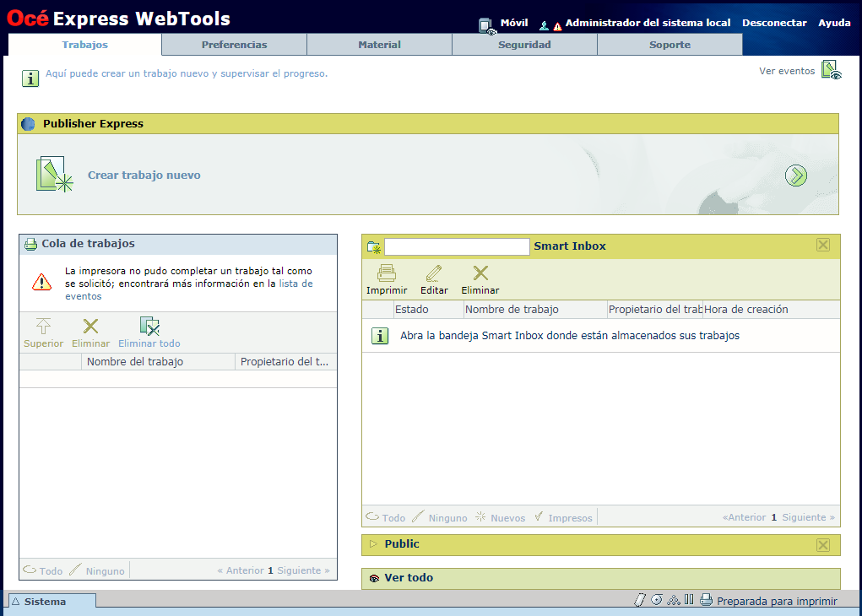The width and height of the screenshot is (862, 616).
Task: Click Desconectar to log out
Action: pos(774,23)
